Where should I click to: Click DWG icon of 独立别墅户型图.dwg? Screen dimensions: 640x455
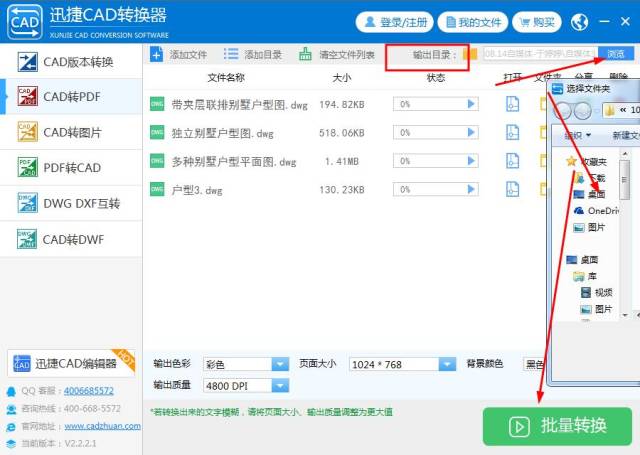pos(157,132)
